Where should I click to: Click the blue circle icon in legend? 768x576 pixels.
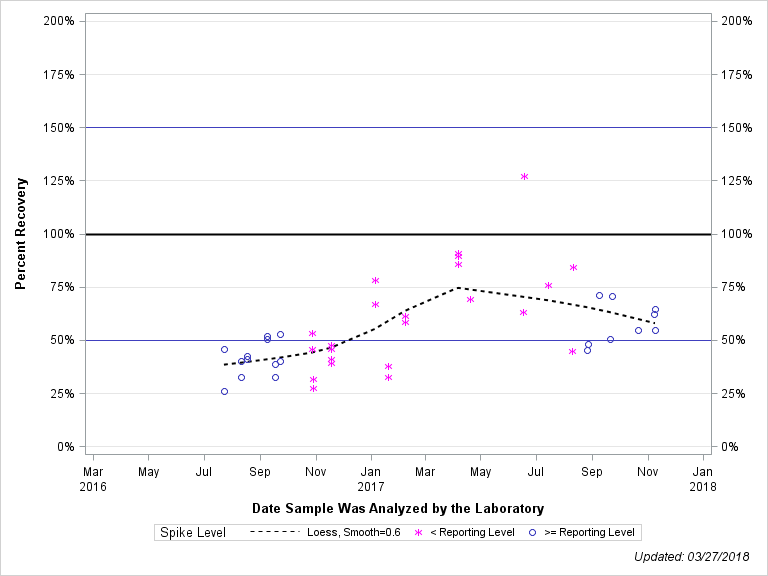click(534, 533)
